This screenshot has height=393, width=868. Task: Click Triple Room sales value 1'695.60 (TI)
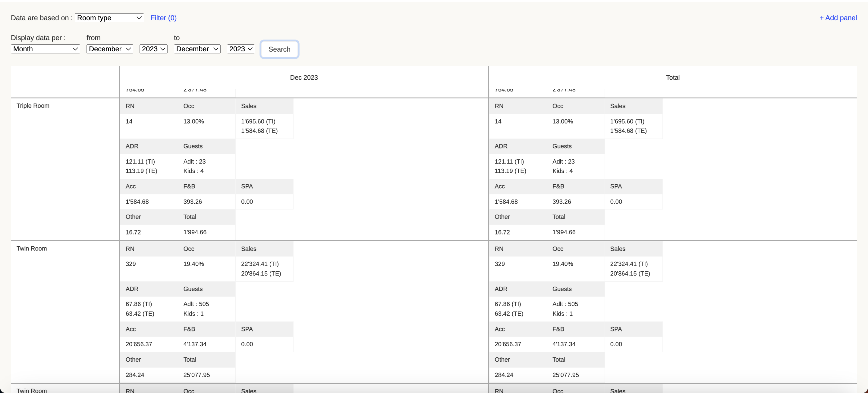tap(258, 121)
